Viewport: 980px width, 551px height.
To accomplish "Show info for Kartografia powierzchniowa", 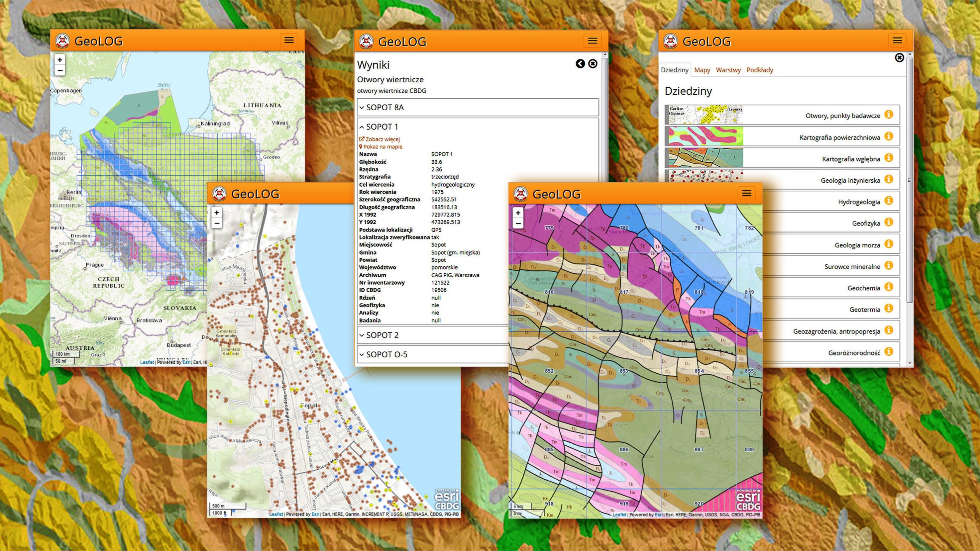I will click(x=889, y=136).
